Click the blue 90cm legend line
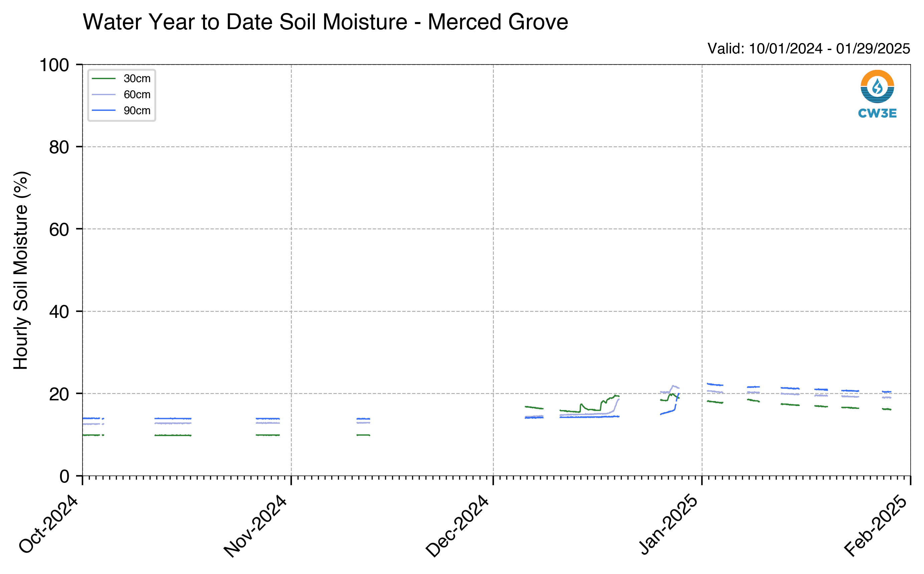This screenshot has width=924, height=574. click(x=104, y=111)
